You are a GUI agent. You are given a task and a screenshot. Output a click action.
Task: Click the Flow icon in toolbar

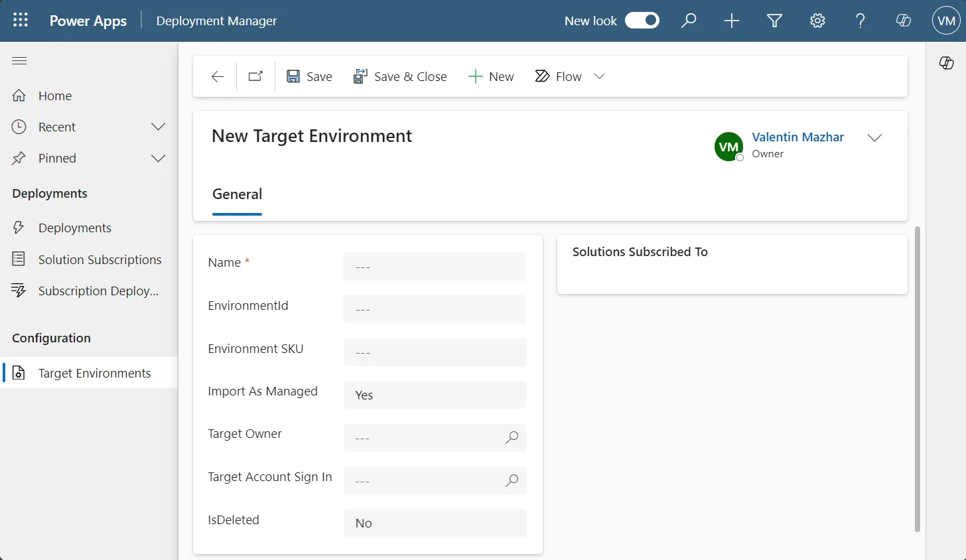click(x=542, y=76)
